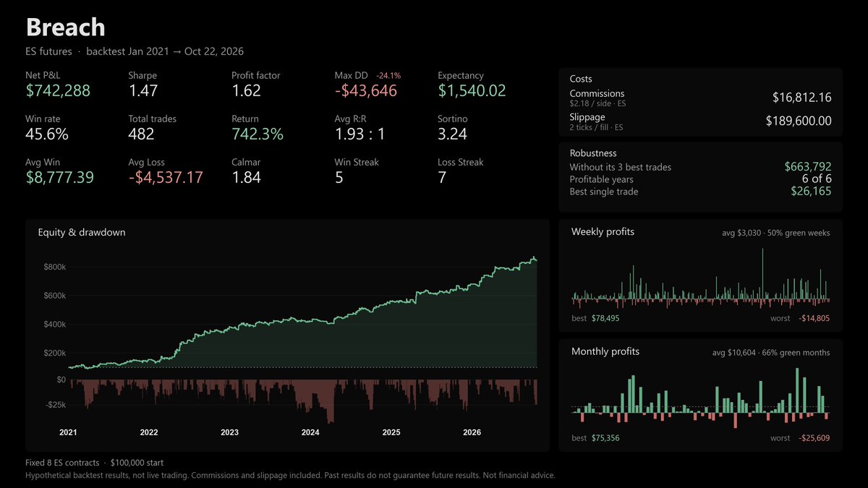This screenshot has height=488, width=868.
Task: Click the Avg Loss value -$4,537.17
Action: pyautogui.click(x=166, y=177)
